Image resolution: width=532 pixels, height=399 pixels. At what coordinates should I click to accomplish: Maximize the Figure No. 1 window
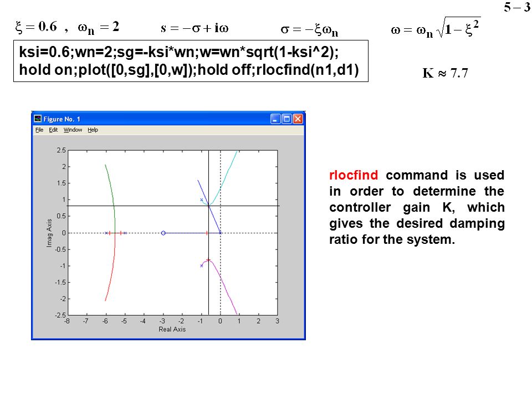[x=287, y=119]
